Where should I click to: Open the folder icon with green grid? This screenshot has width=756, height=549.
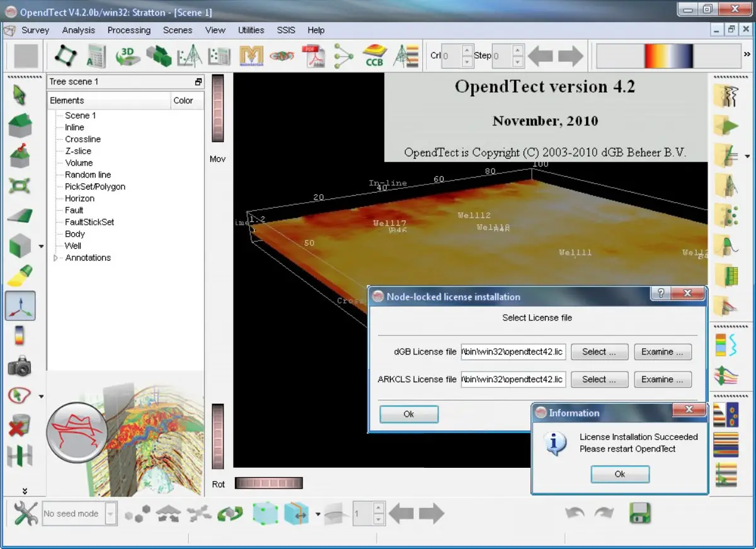coord(726,276)
